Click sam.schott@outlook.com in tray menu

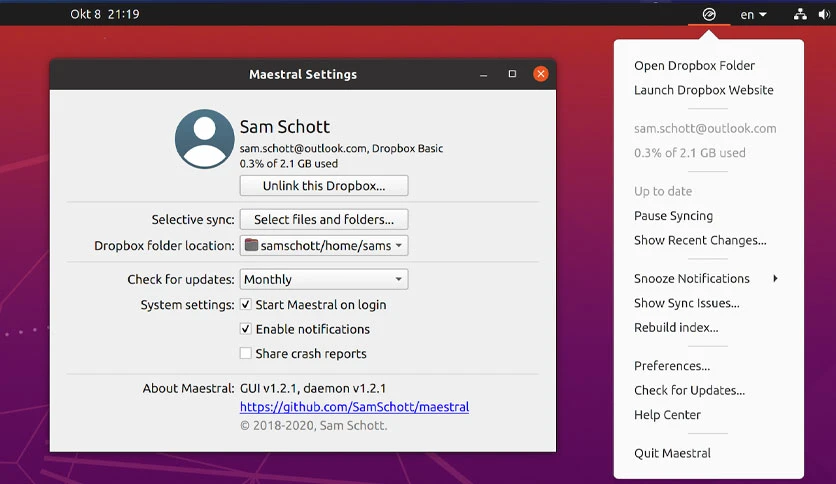[705, 128]
